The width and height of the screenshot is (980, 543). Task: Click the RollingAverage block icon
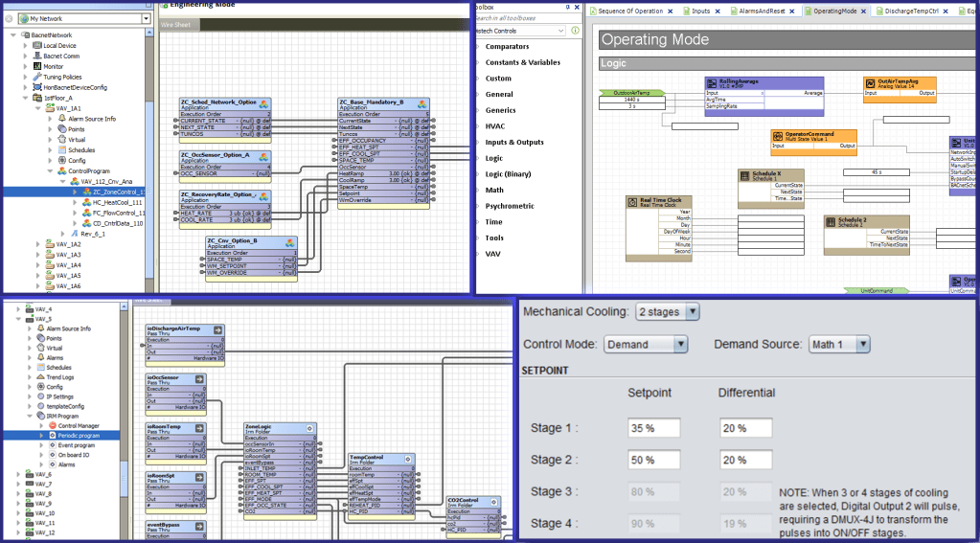click(712, 82)
